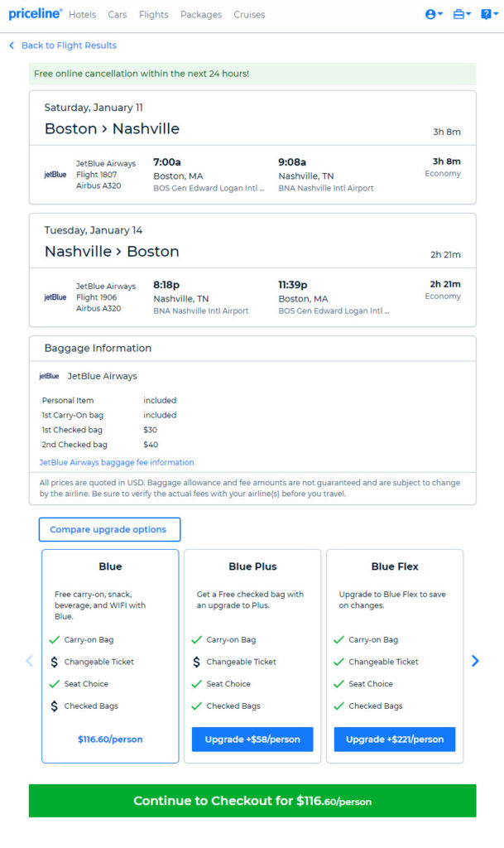Click the Blue Plus fare card title

pos(252,566)
